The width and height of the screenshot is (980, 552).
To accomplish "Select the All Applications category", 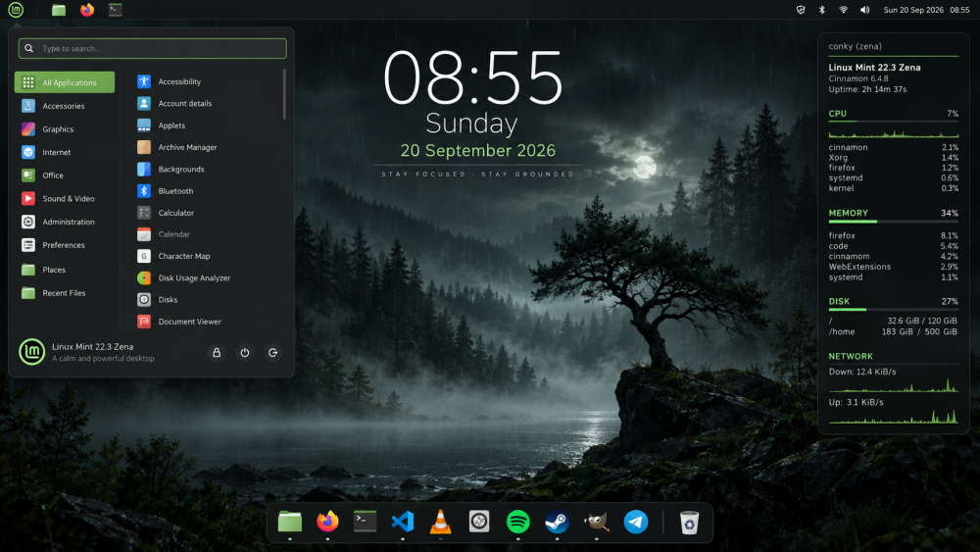I will coord(65,82).
